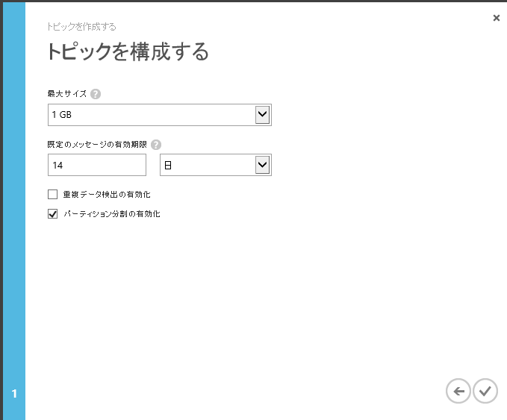Click the help icon beside 最大サイズ

pyautogui.click(x=96, y=94)
